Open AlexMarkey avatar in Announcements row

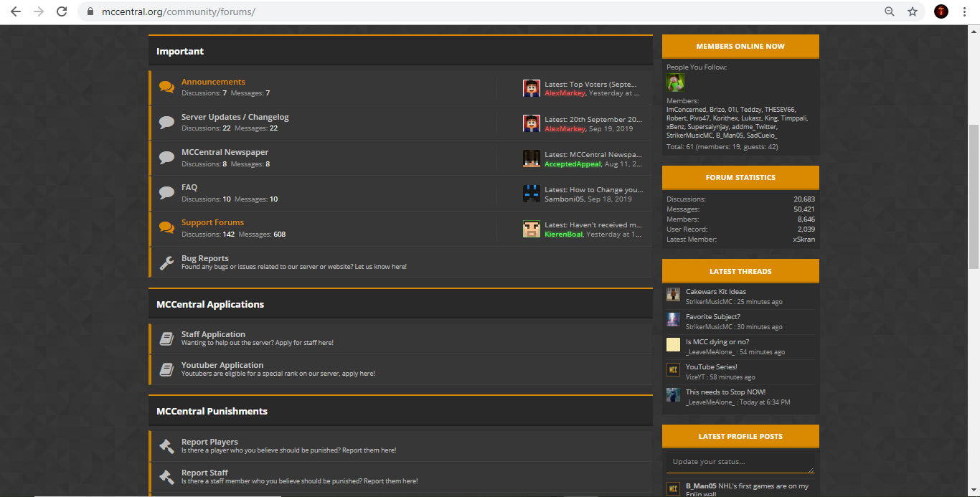pyautogui.click(x=532, y=88)
